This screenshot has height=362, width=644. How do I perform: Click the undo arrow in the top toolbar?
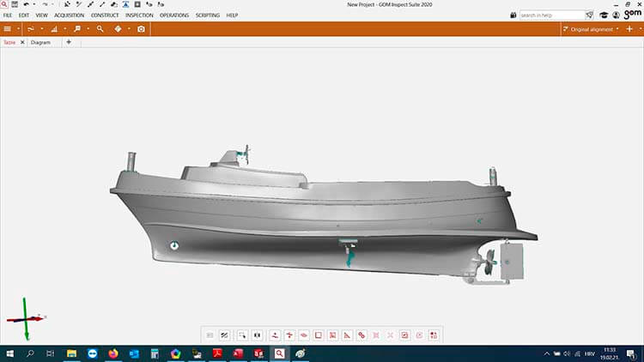coord(27,4)
